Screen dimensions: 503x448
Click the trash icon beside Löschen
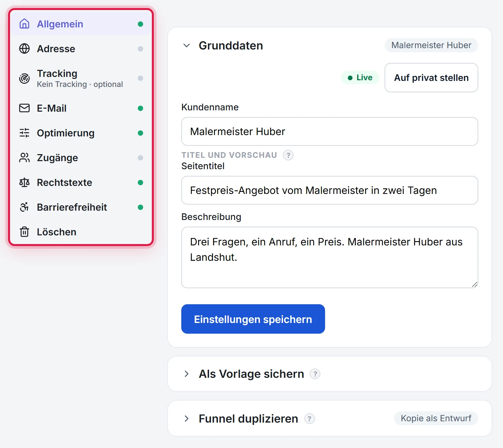[x=24, y=232]
